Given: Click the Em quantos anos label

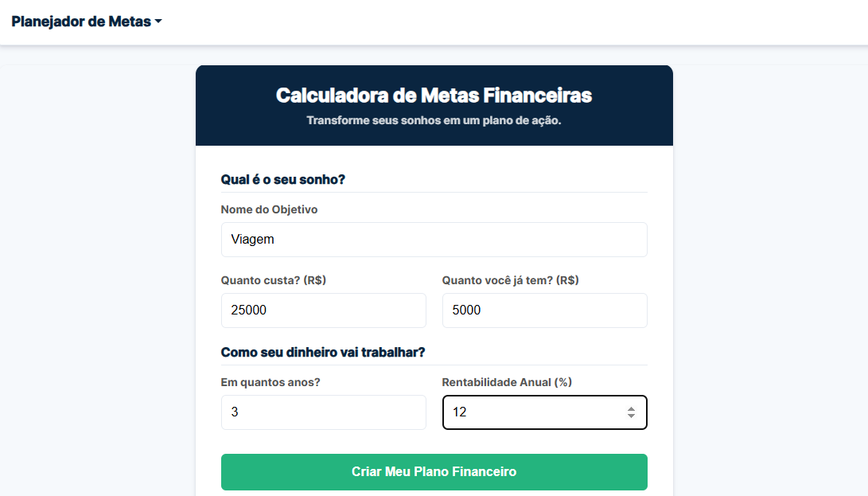Looking at the screenshot, I should (271, 382).
